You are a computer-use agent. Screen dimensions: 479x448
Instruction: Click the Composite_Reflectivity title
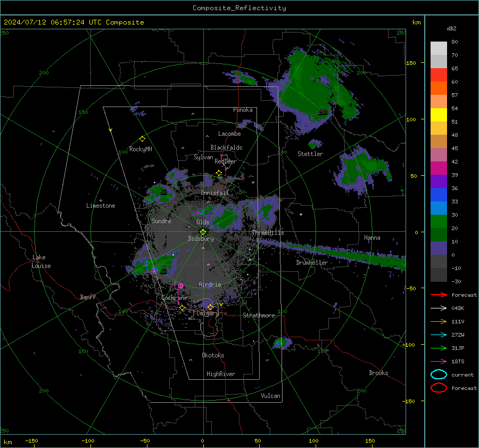coord(240,8)
